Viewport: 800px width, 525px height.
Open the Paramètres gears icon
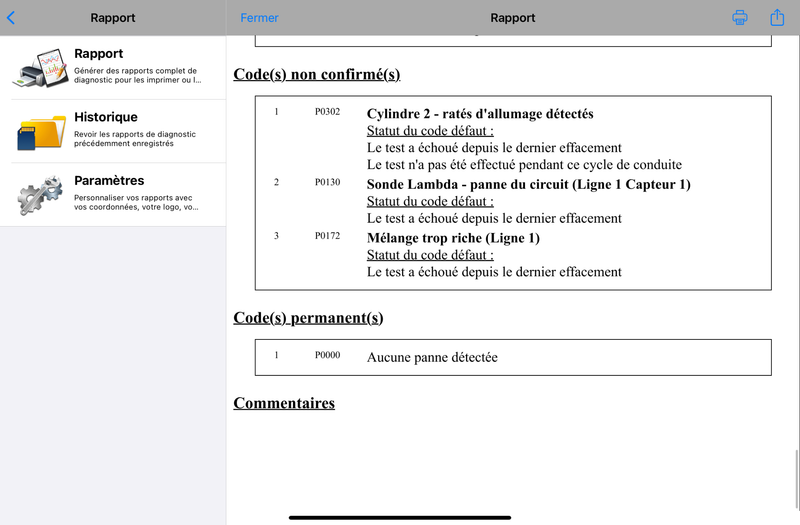tap(40, 194)
